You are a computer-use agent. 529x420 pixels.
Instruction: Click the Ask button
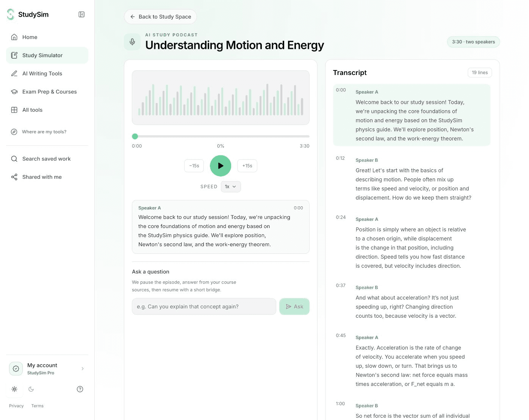294,306
